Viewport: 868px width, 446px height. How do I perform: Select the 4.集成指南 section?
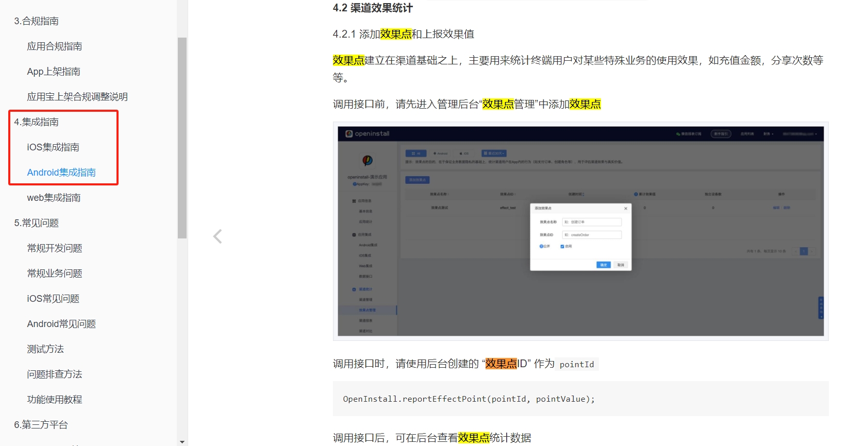point(36,122)
